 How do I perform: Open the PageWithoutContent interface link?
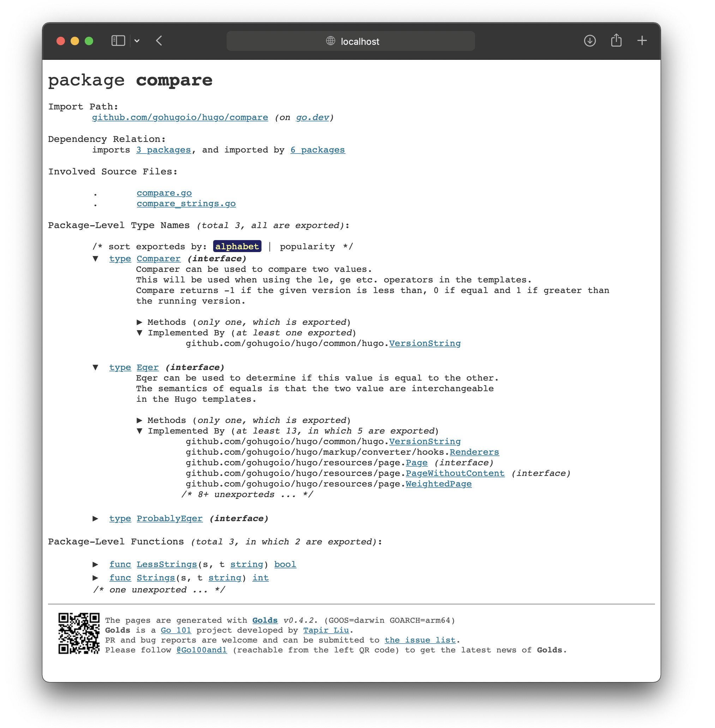(455, 473)
